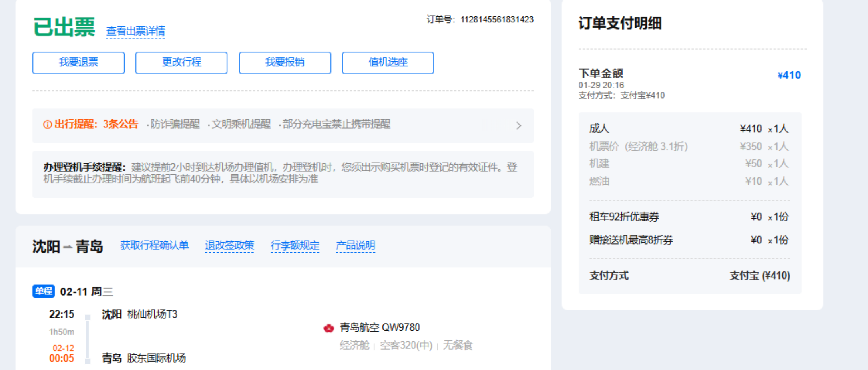The height and width of the screenshot is (370, 868).
Task: Click the ¥410 order amount in blue
Action: click(789, 75)
